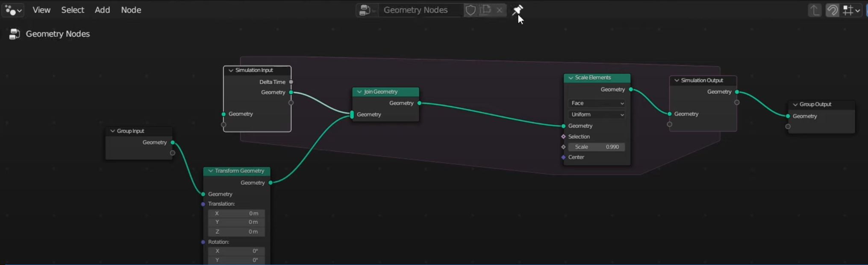Select the Group Output node header
Screen dimensions: 868x265
tap(821, 105)
